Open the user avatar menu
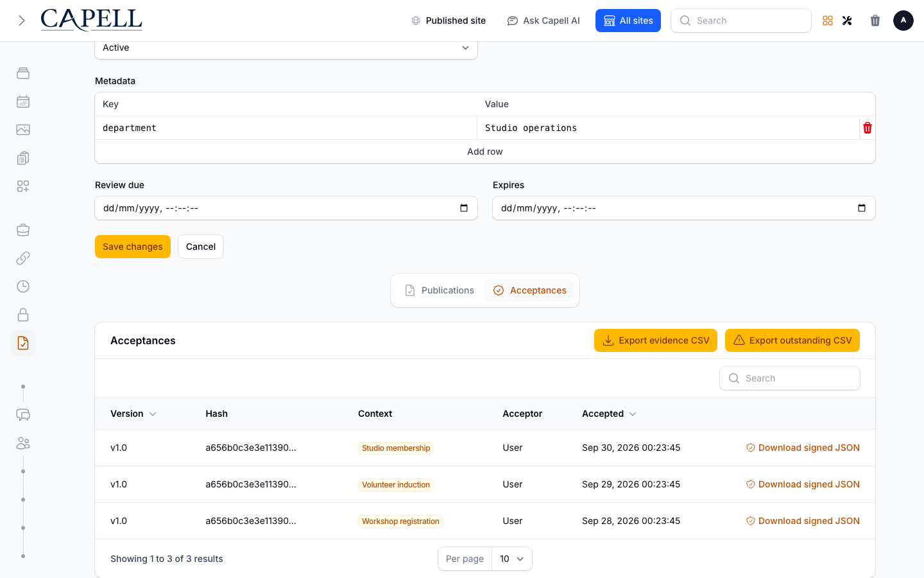This screenshot has height=578, width=924. [903, 21]
